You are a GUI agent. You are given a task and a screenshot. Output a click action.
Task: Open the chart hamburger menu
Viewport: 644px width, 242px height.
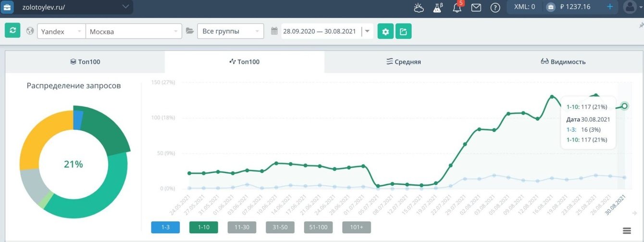tap(627, 231)
